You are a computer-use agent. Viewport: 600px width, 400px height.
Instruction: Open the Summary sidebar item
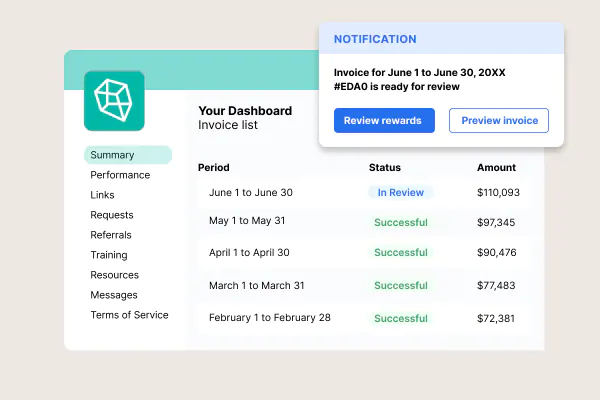click(x=111, y=155)
